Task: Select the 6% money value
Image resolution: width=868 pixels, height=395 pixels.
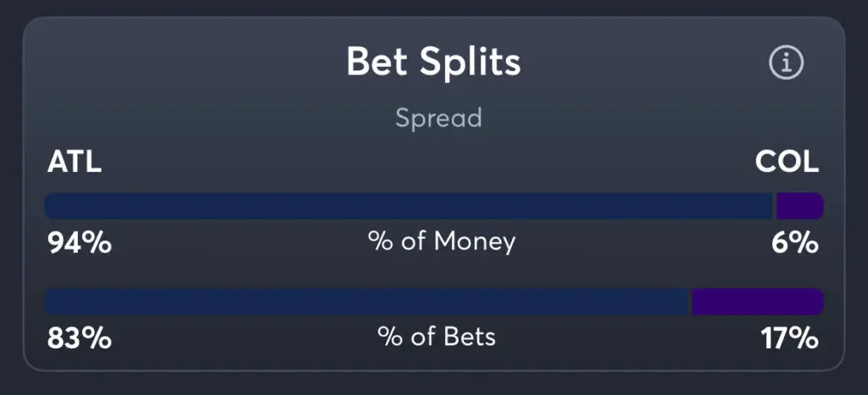Action: tap(794, 243)
